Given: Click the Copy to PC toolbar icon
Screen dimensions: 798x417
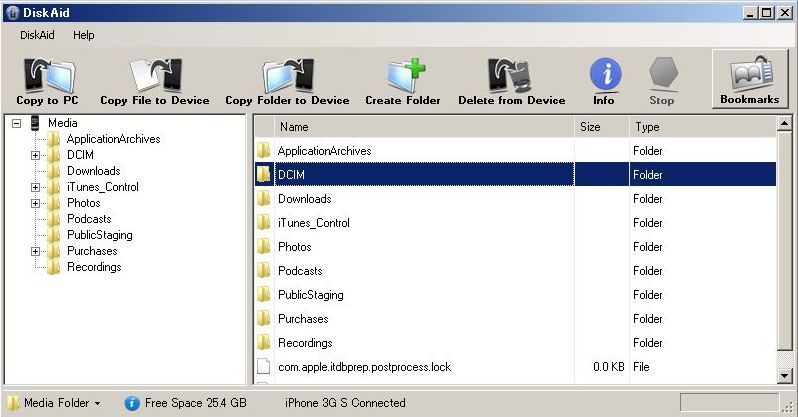Looking at the screenshot, I should (x=49, y=75).
